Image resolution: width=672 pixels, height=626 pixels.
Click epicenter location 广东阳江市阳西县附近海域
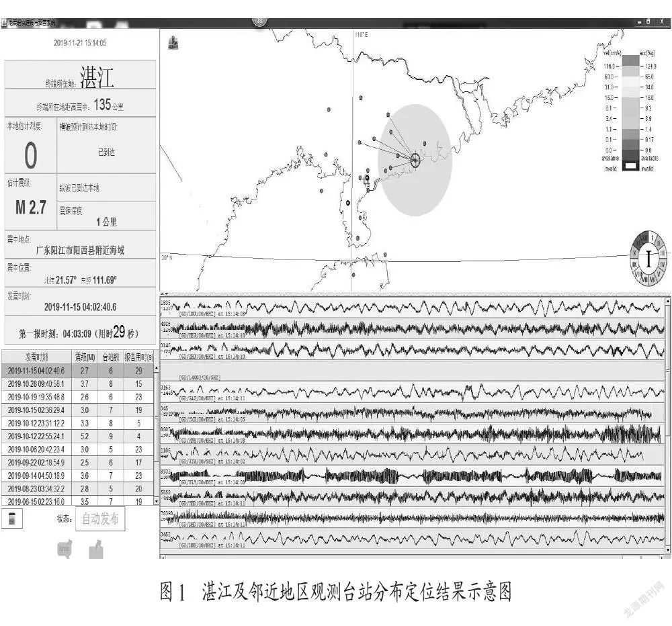80,251
